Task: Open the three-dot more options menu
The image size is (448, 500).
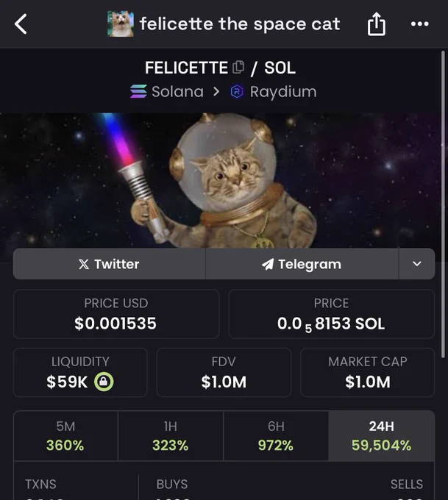Action: coord(420,24)
